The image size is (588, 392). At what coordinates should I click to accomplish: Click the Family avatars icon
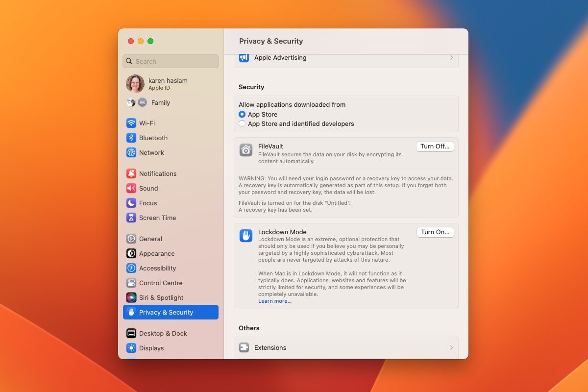coord(137,102)
